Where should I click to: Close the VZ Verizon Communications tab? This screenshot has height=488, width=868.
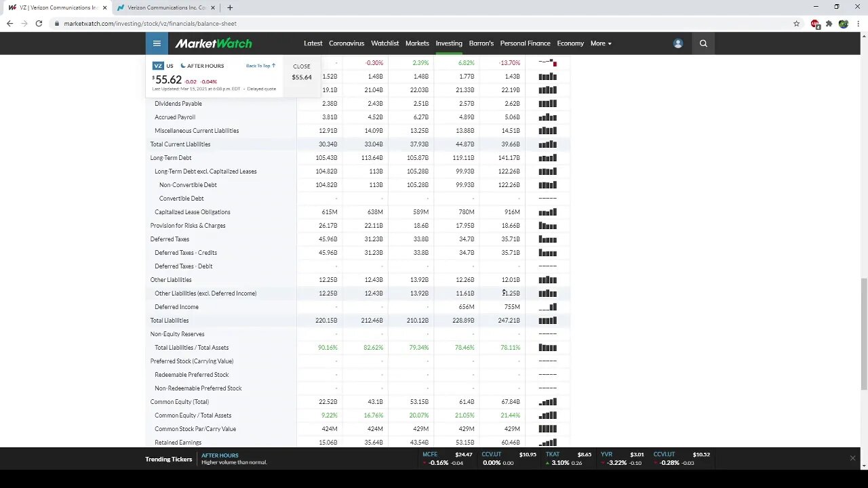[x=104, y=7]
